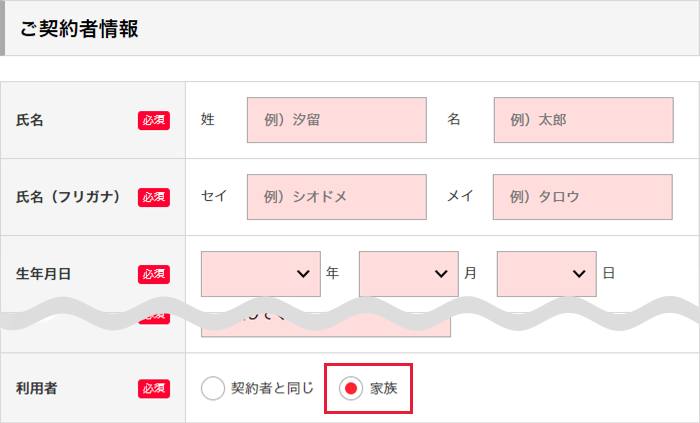Screen dimensions: 700x423
Task: Focus the メイ furigana input field
Action: (x=583, y=197)
